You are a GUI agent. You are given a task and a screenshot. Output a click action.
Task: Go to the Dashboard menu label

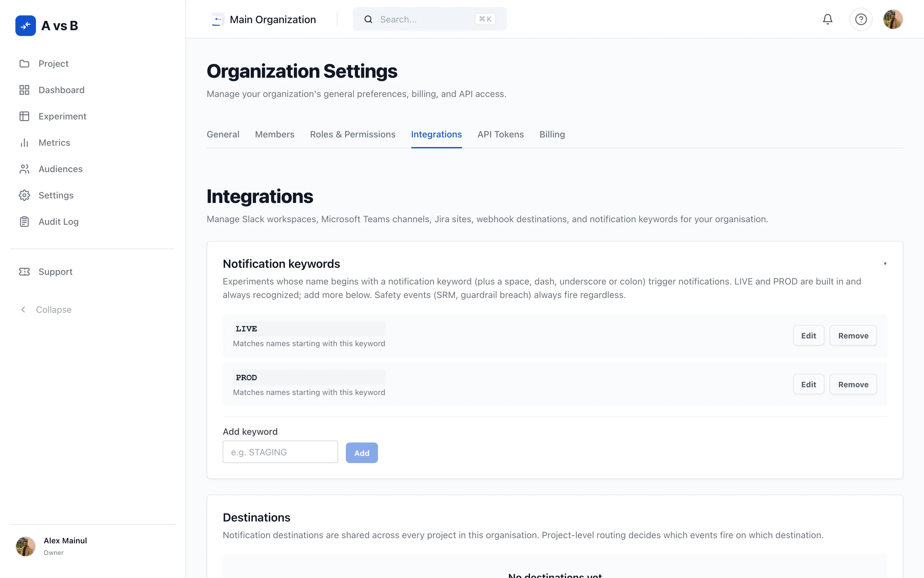tap(62, 90)
